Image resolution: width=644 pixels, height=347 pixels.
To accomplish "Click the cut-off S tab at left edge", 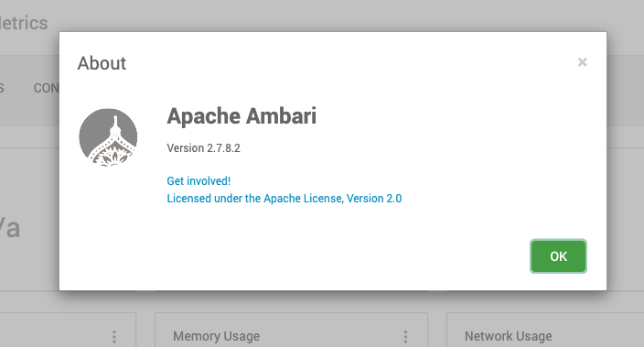I will [2, 88].
